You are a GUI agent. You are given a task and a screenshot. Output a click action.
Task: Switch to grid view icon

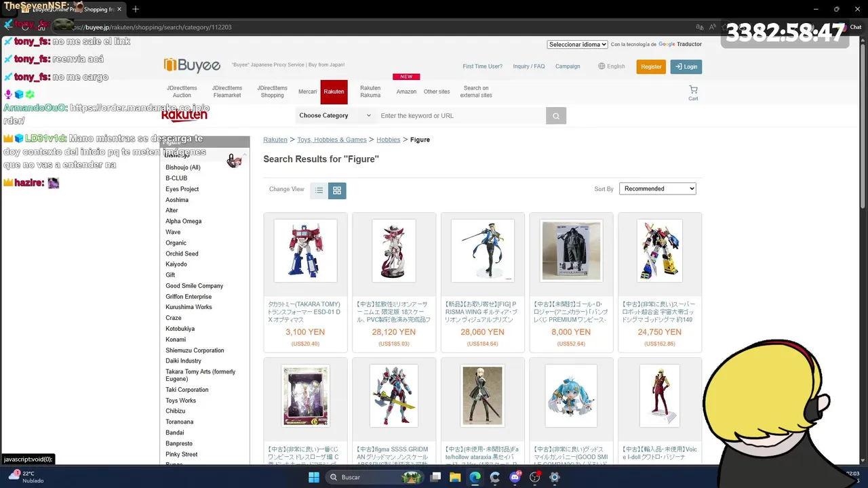pyautogui.click(x=337, y=190)
